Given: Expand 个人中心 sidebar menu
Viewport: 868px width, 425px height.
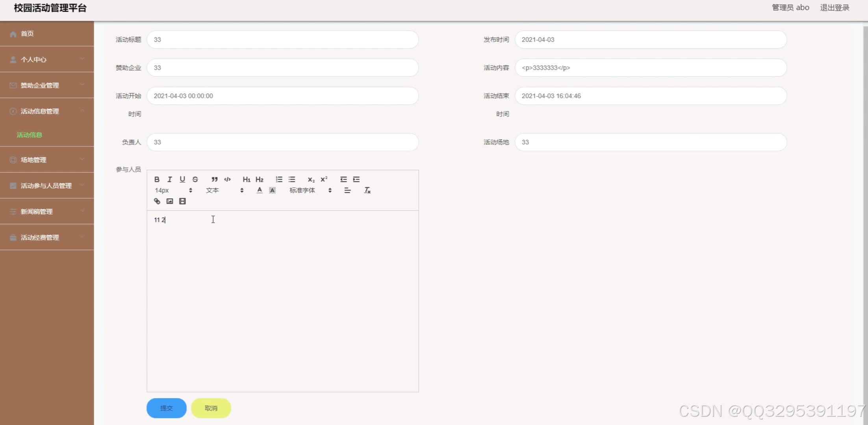Looking at the screenshot, I should pos(47,59).
